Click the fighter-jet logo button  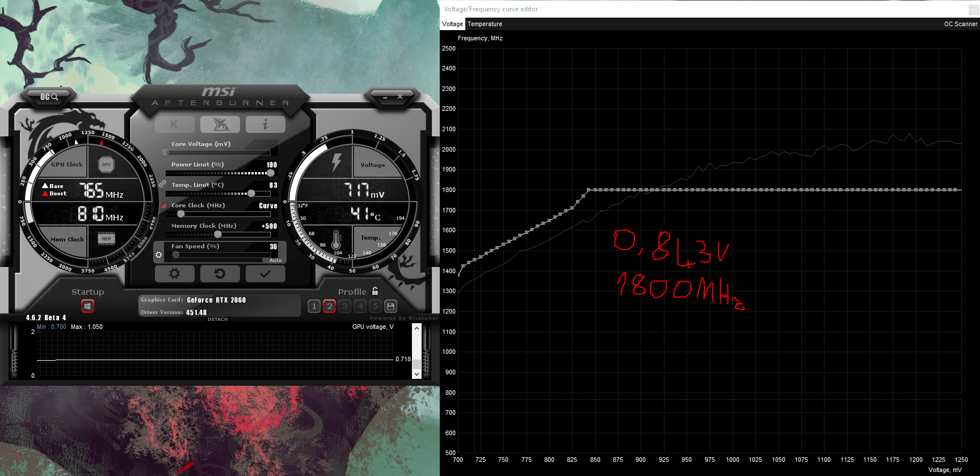coord(220,124)
